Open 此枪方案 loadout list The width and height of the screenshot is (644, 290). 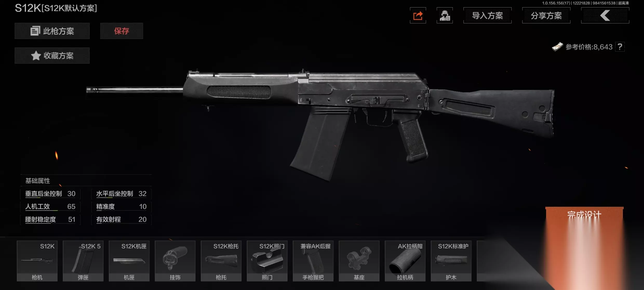52,31
